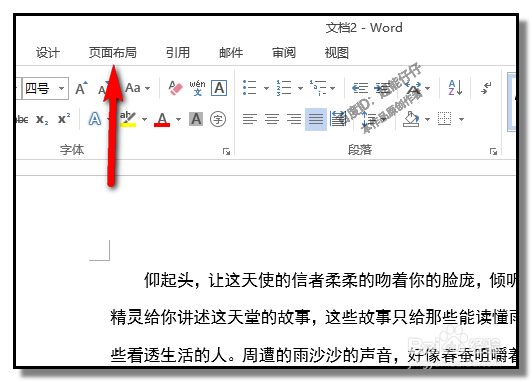Click the 文档2 - Word title text
Image resolution: width=532 pixels, height=382 pixels.
point(364,28)
